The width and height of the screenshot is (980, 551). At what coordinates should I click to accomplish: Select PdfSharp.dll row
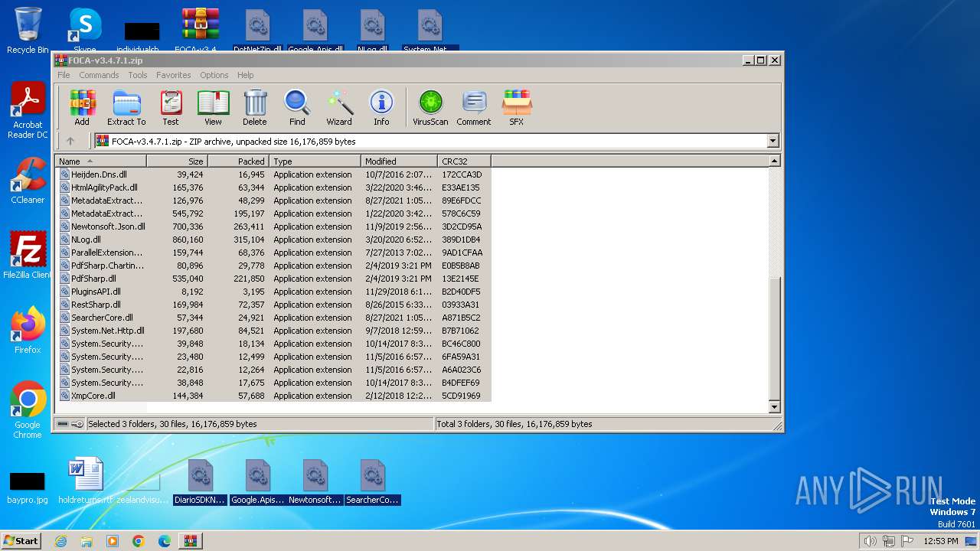click(273, 279)
